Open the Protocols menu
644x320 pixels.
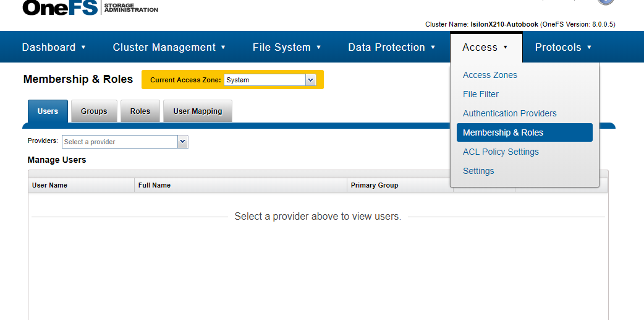[563, 47]
